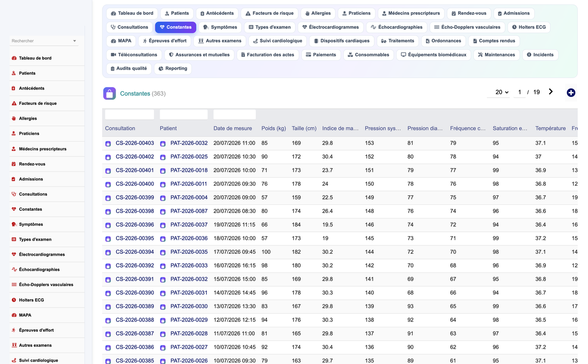588x364 pixels.
Task: Click sidebar Autres examens icon
Action: [x=14, y=345]
